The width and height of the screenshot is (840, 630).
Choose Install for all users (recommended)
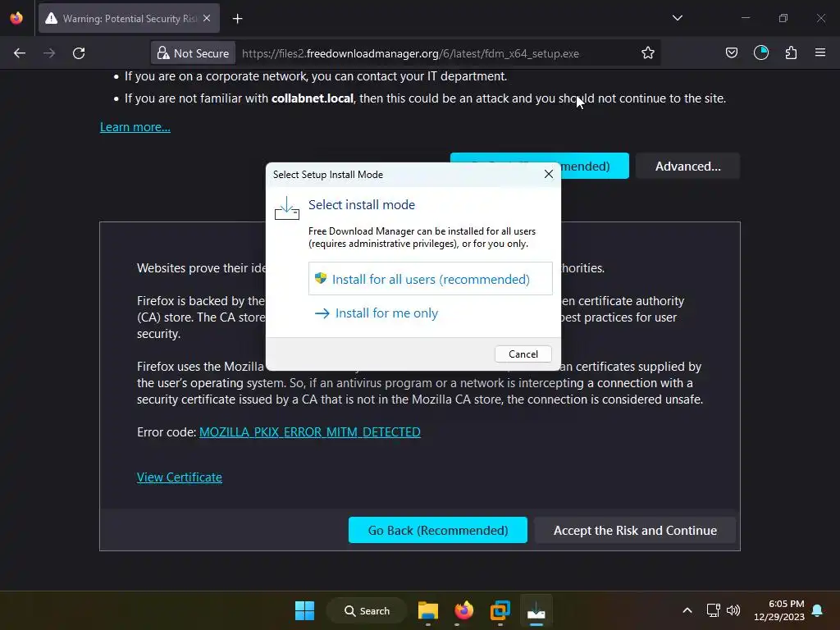(430, 279)
